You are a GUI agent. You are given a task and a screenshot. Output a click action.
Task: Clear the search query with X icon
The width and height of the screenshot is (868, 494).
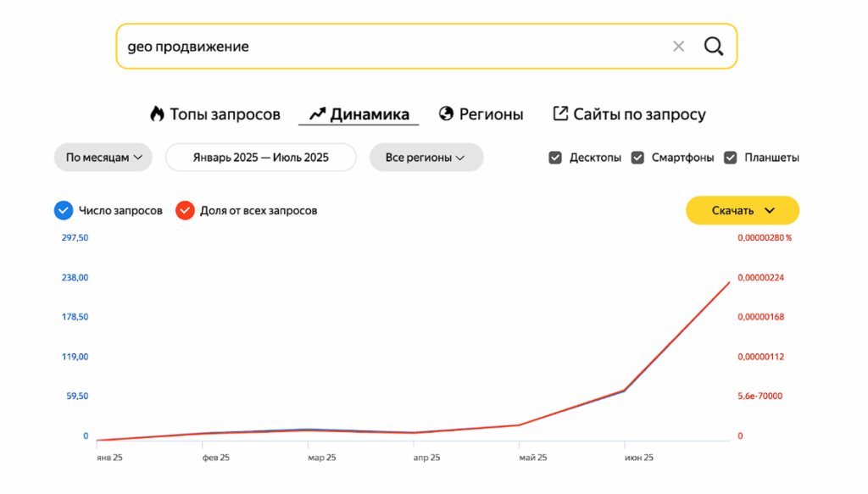pos(678,47)
